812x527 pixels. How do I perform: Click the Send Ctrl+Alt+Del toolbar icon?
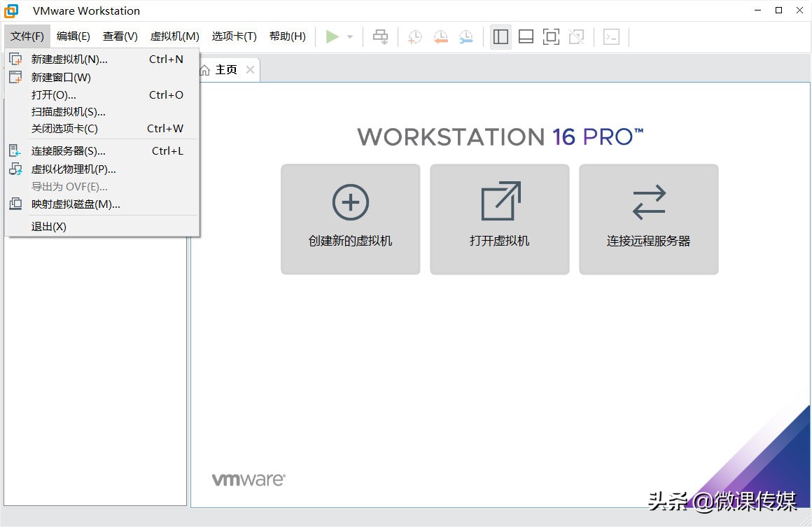click(x=381, y=37)
